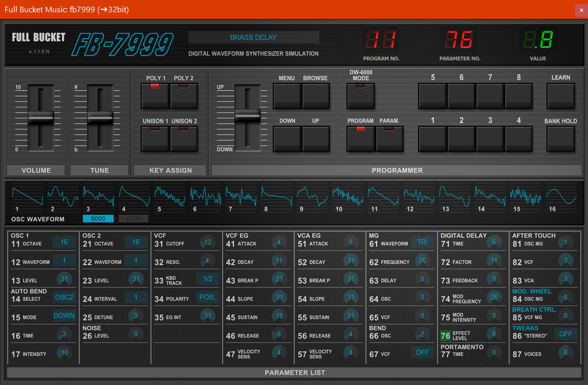Image resolution: width=588 pixels, height=385 pixels.
Task: Change VCF KBD Track 1/2 value
Action: coord(207,279)
